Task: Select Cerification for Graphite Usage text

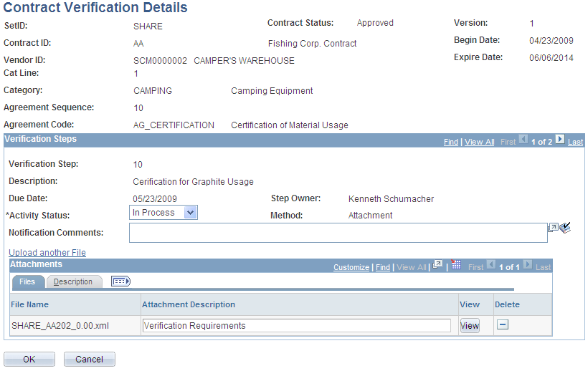Action: click(x=193, y=182)
